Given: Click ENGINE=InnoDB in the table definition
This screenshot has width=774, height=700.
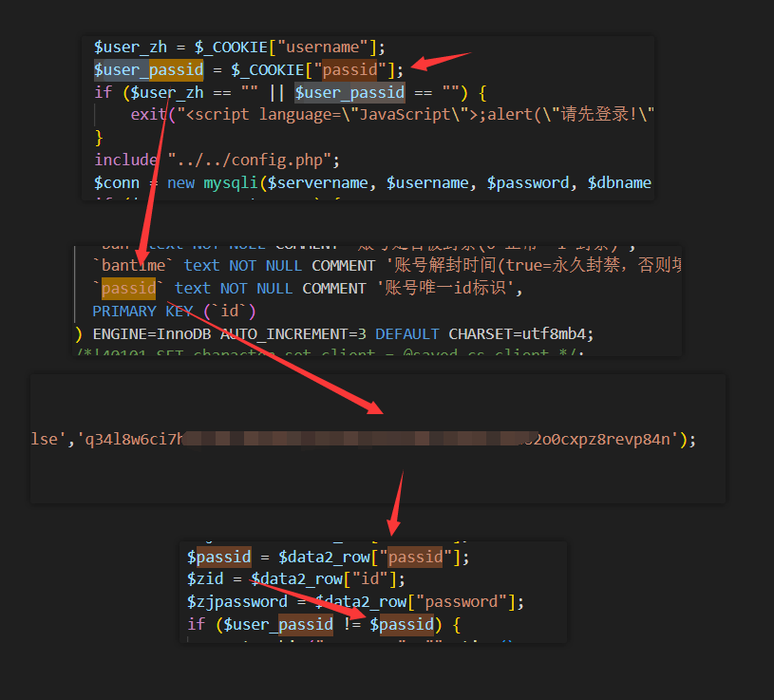Looking at the screenshot, I should click(x=152, y=334).
